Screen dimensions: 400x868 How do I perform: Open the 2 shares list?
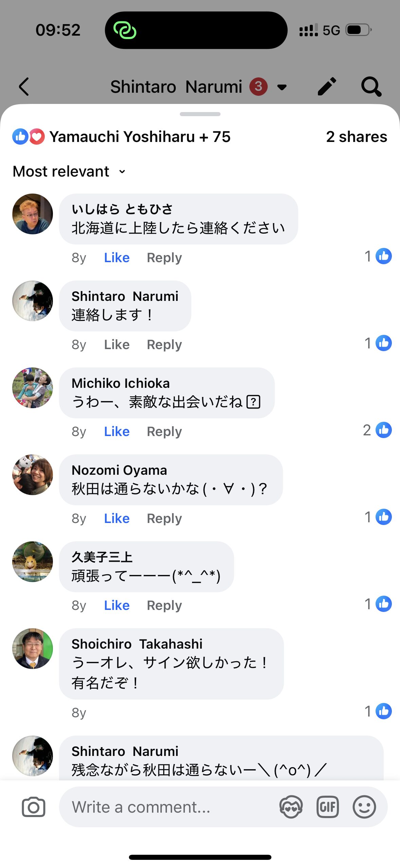click(x=356, y=137)
